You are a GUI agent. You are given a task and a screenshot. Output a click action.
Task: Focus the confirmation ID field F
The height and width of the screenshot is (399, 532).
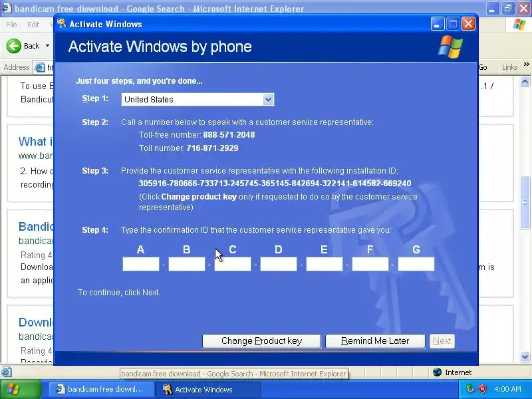pyautogui.click(x=370, y=264)
